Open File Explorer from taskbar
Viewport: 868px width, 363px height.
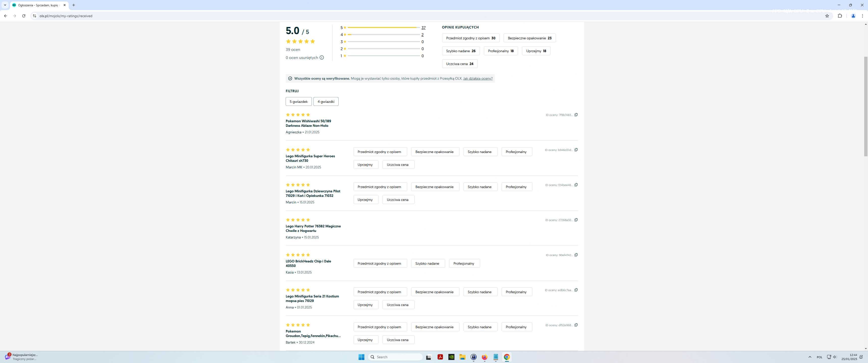coord(462,357)
